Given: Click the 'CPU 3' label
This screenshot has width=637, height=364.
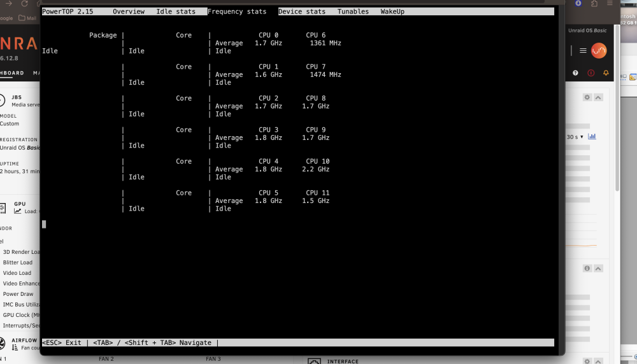Looking at the screenshot, I should click(268, 130).
